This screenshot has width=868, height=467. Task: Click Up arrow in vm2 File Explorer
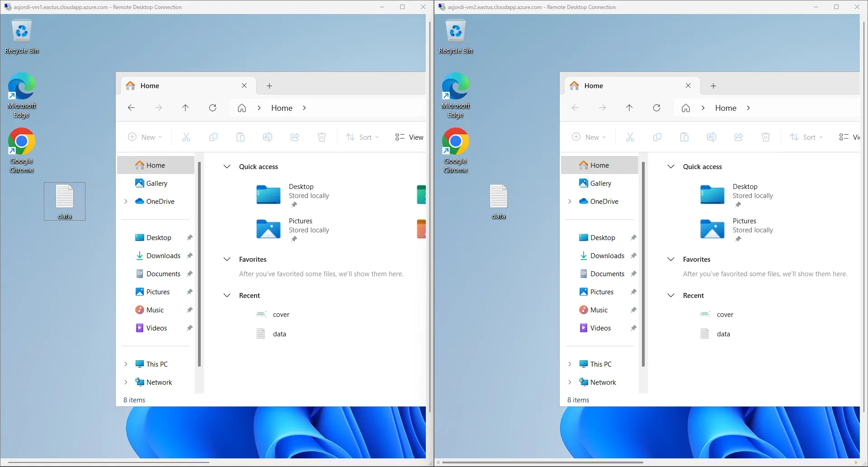[629, 108]
